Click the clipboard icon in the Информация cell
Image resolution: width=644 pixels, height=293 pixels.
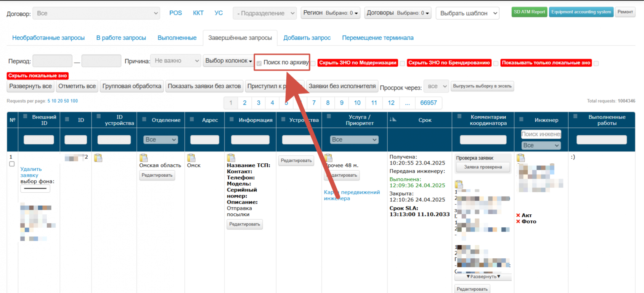click(231, 158)
